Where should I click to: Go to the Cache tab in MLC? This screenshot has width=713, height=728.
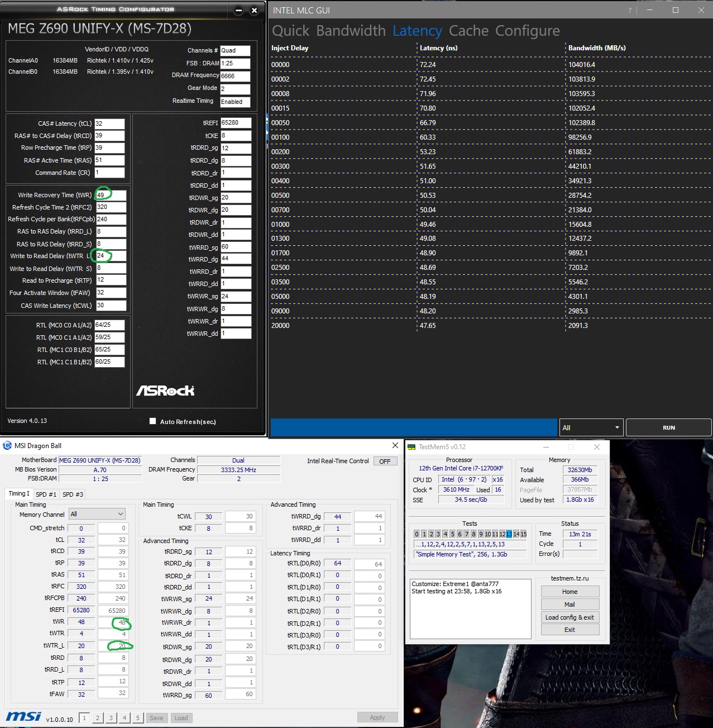tap(468, 31)
